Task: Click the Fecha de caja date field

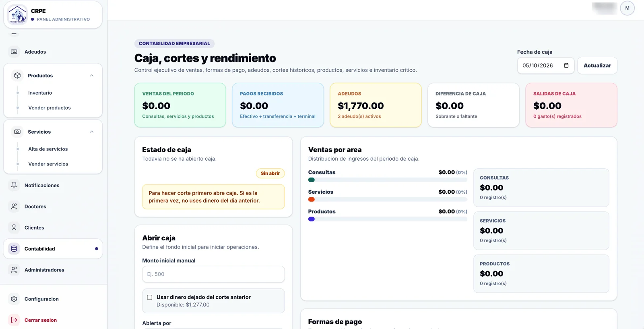Action: 546,65
